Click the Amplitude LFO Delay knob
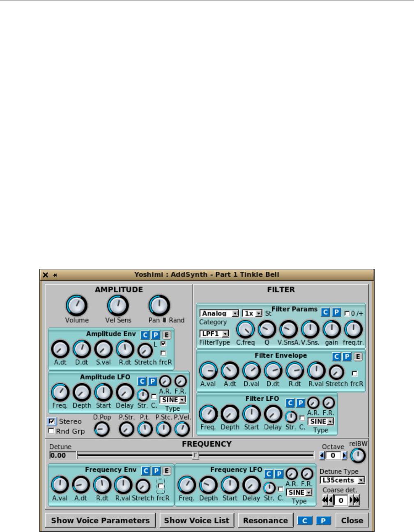414x532 pixels. (x=124, y=393)
